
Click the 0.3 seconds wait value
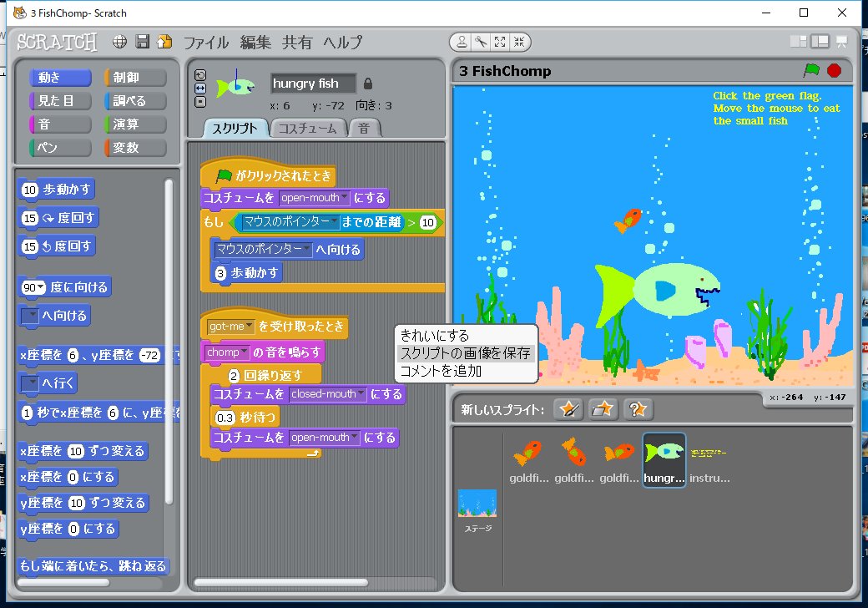coord(225,418)
